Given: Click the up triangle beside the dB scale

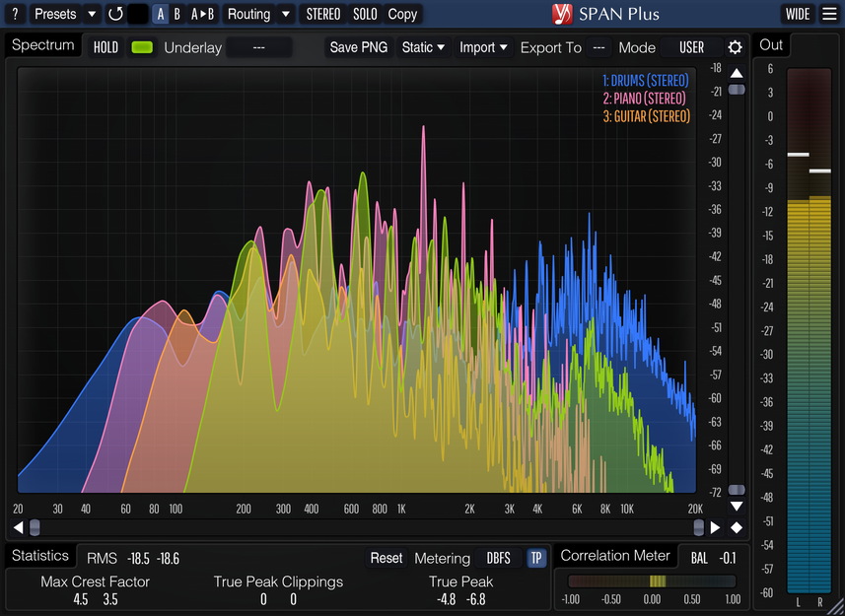Looking at the screenshot, I should click(737, 74).
